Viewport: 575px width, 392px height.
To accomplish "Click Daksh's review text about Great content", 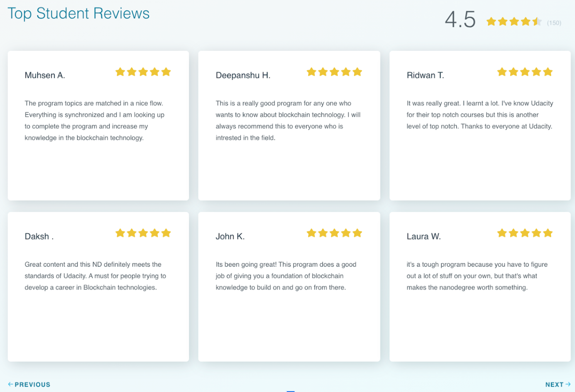I will click(x=95, y=276).
